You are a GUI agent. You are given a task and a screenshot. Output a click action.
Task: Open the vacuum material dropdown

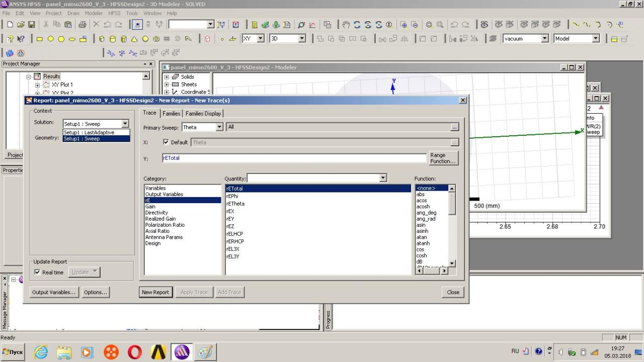(x=544, y=39)
